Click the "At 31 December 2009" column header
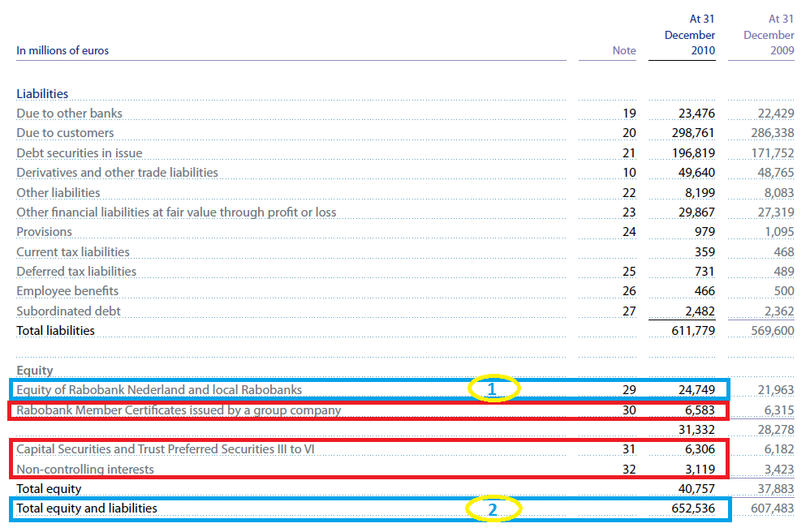 [769, 35]
